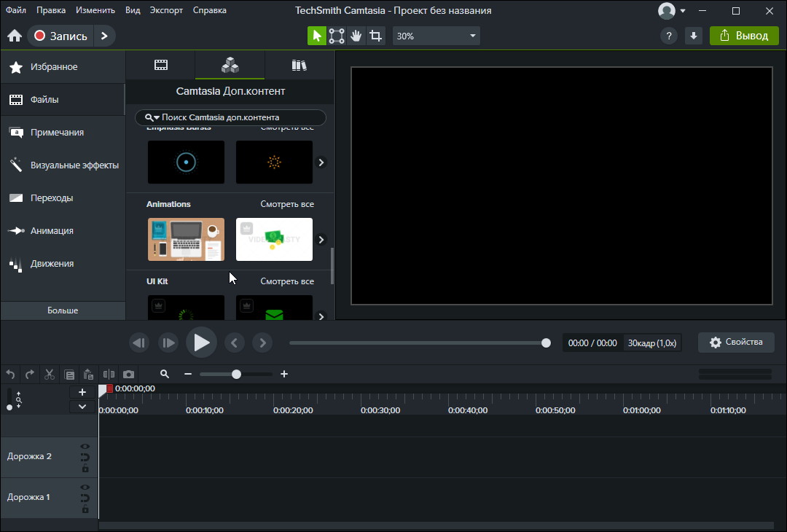
Task: Open Анимация in the sidebar
Action: pyautogui.click(x=63, y=231)
